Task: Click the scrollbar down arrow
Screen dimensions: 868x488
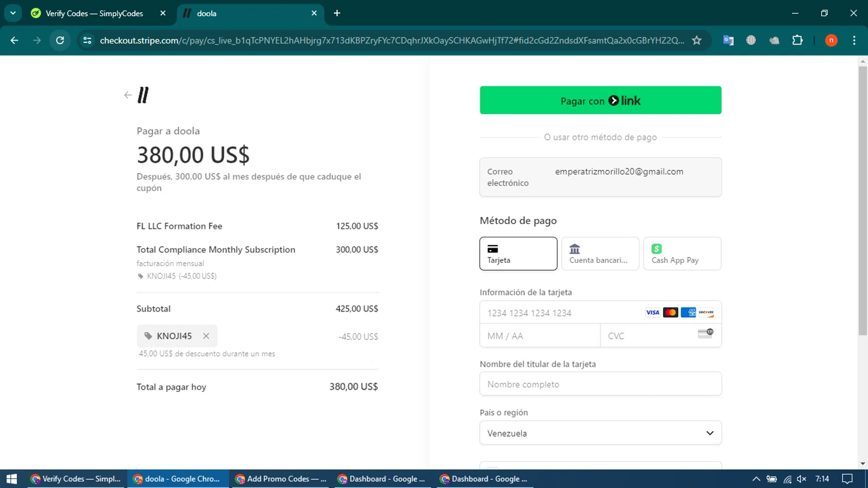Action: [x=863, y=464]
